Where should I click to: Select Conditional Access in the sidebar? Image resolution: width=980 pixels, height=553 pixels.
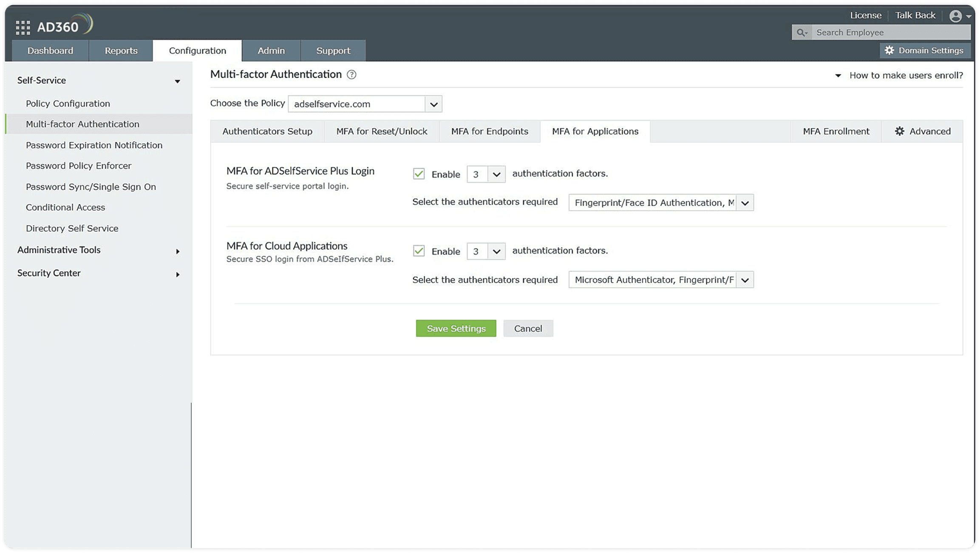point(65,207)
